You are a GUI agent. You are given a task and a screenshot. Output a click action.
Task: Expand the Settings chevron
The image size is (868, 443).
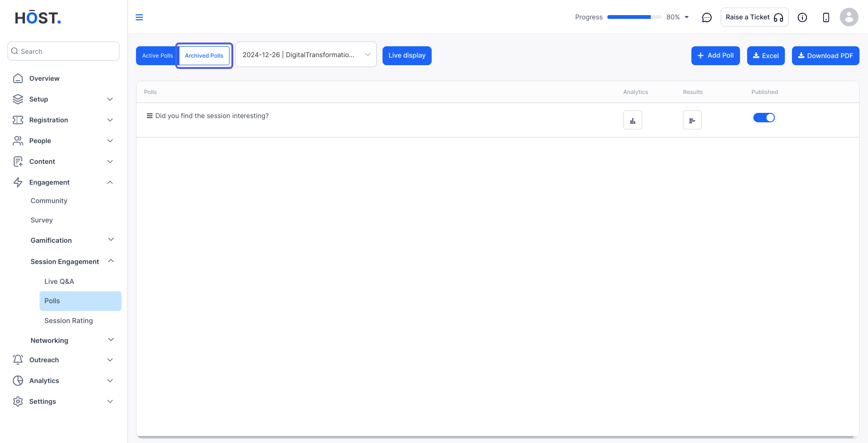110,401
